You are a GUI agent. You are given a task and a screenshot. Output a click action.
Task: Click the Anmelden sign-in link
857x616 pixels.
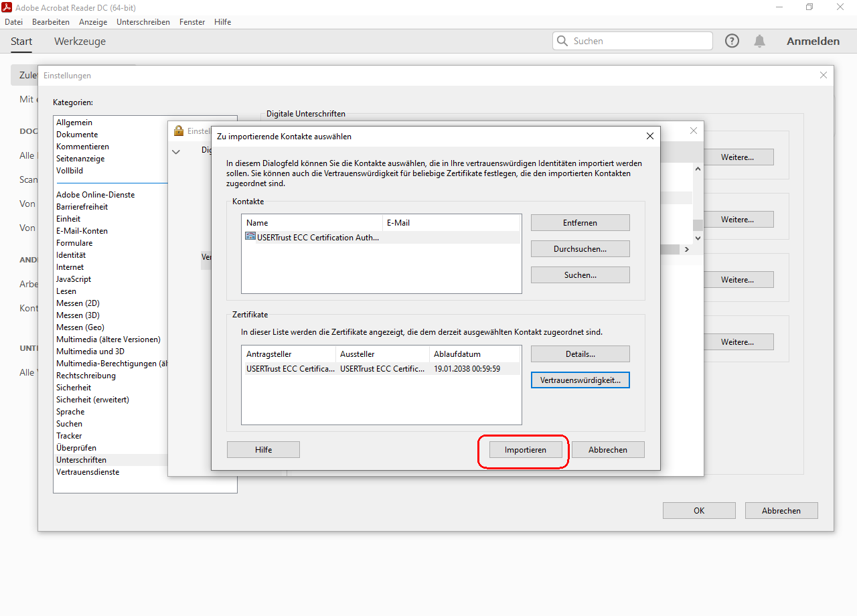[813, 42]
